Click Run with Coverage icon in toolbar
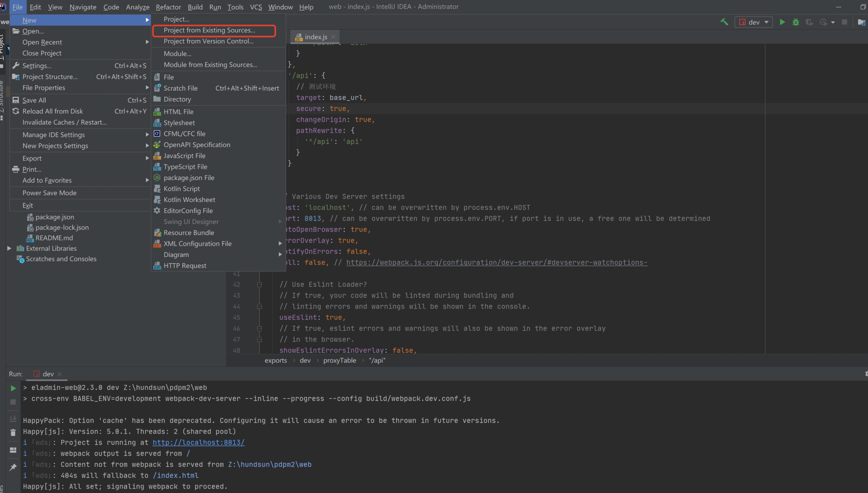Viewport: 868px width, 493px height. [x=809, y=22]
